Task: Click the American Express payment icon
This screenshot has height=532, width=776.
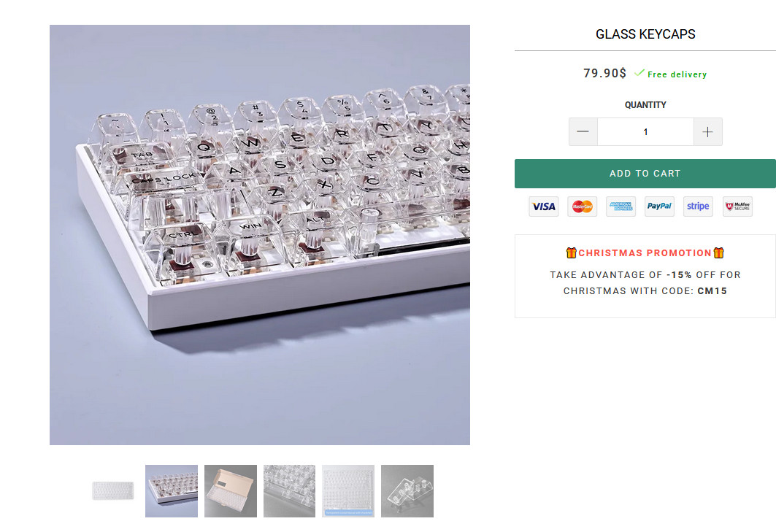Action: pos(621,207)
